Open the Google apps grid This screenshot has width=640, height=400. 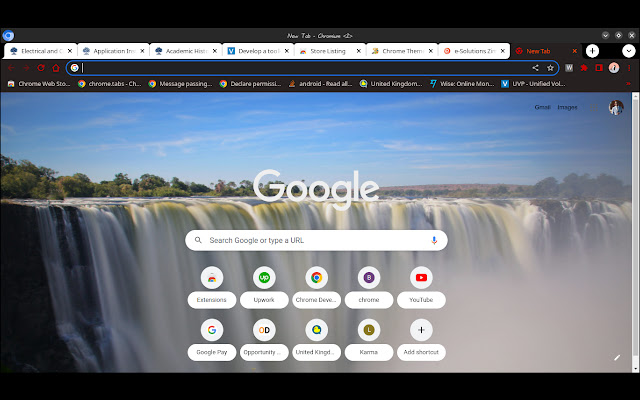(593, 107)
